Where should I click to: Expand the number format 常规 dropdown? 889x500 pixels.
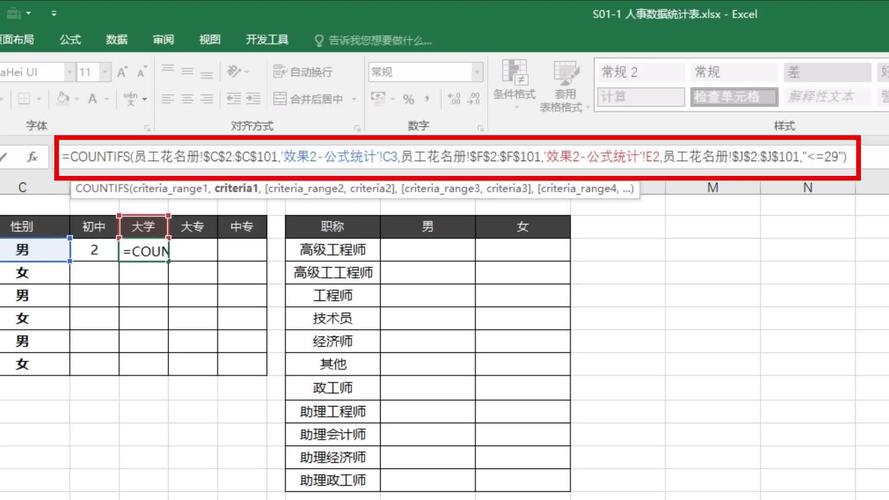click(x=477, y=72)
